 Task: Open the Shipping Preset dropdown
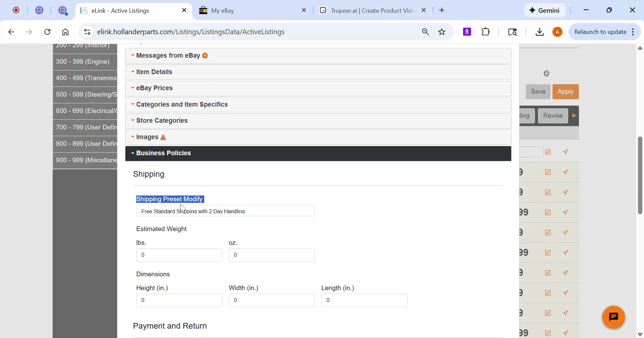click(x=225, y=211)
